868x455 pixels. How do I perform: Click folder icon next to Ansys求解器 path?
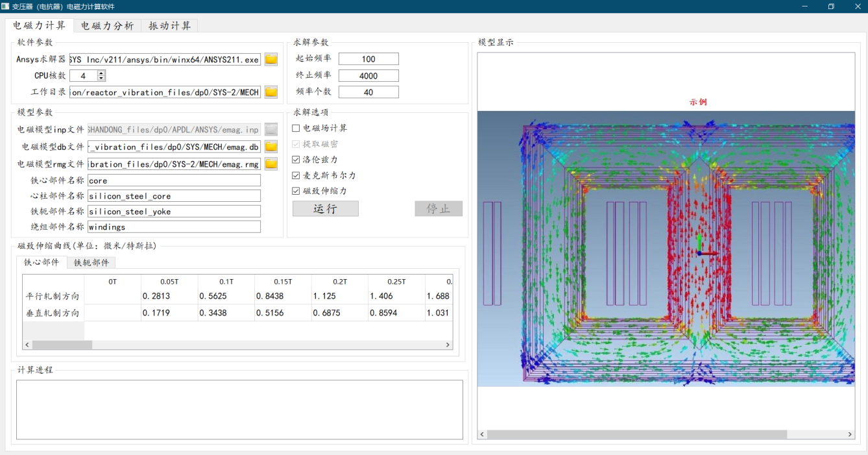(271, 60)
